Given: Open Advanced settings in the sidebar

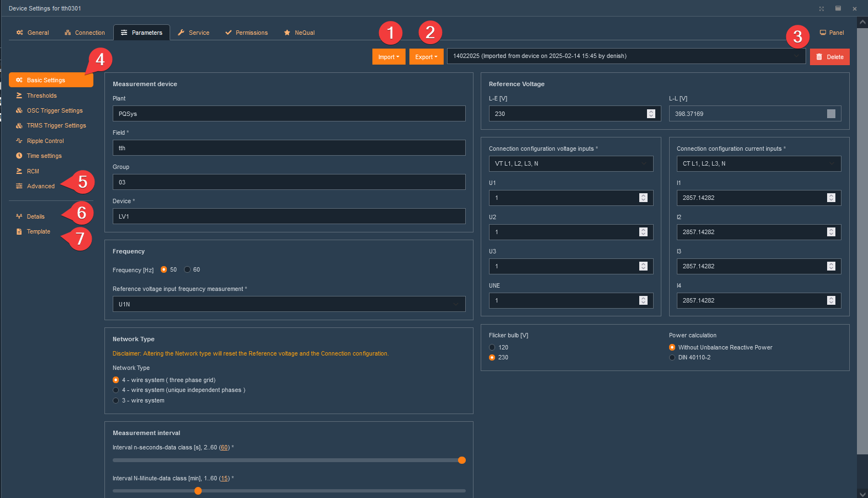Looking at the screenshot, I should [x=40, y=186].
